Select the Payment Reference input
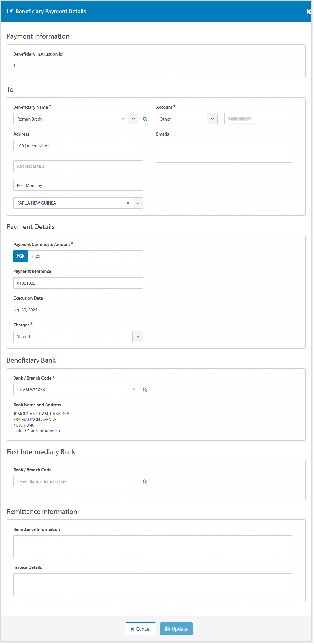Viewport: 314px width, 644px height. point(78,283)
